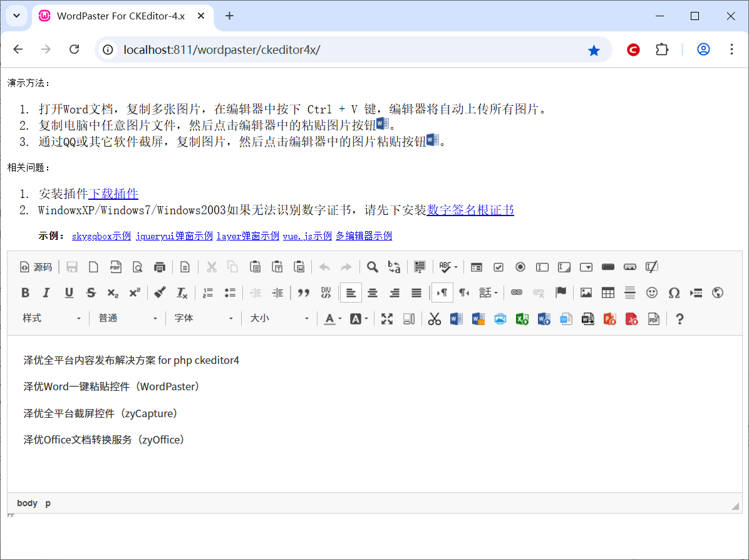Screen dimensions: 749x560
Task: Toggle italic formatting
Action: 46,293
